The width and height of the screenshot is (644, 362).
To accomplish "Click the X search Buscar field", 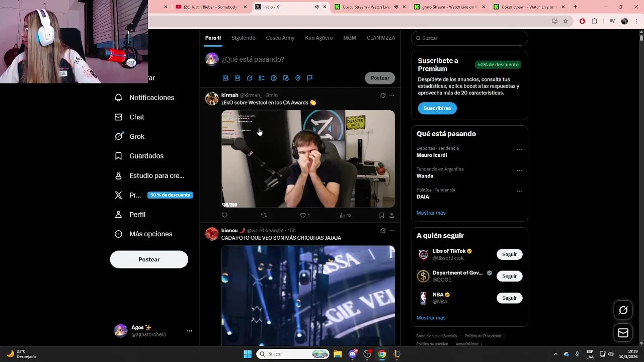I will [x=469, y=38].
